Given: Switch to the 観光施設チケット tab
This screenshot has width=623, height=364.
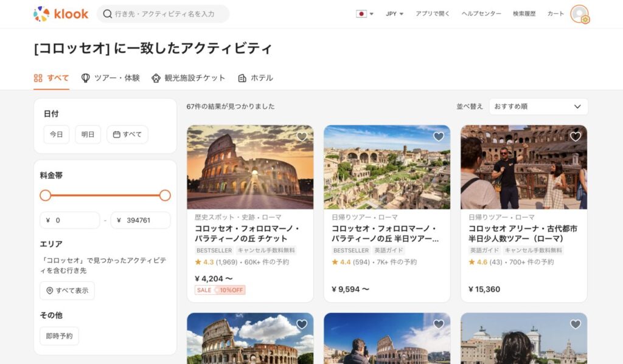Looking at the screenshot, I should 189,78.
